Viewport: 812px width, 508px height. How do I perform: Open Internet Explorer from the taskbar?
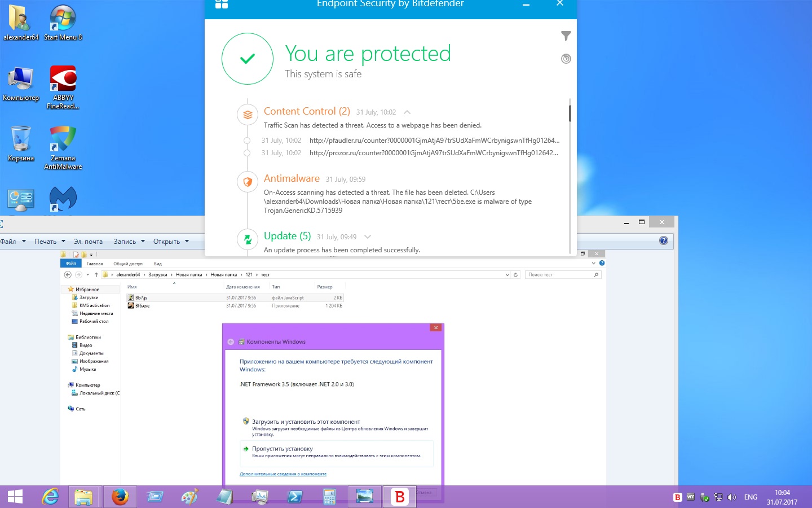tap(51, 497)
